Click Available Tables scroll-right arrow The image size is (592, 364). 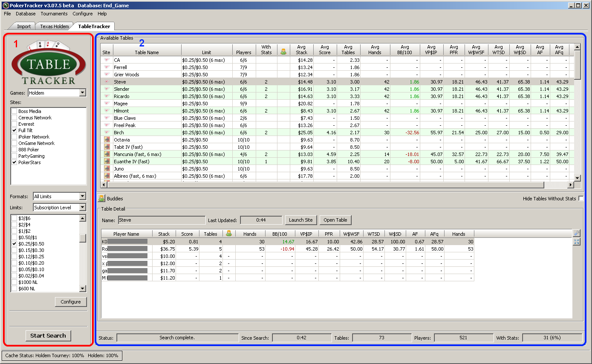coord(571,185)
